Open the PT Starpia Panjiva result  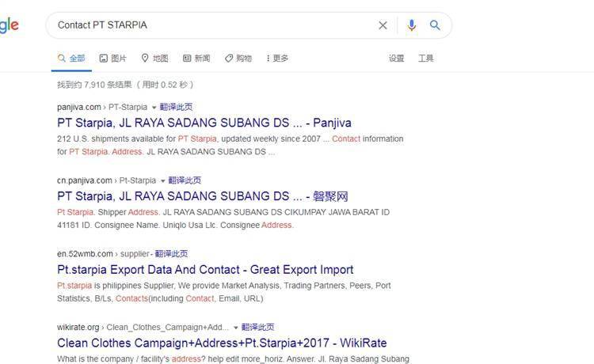204,123
